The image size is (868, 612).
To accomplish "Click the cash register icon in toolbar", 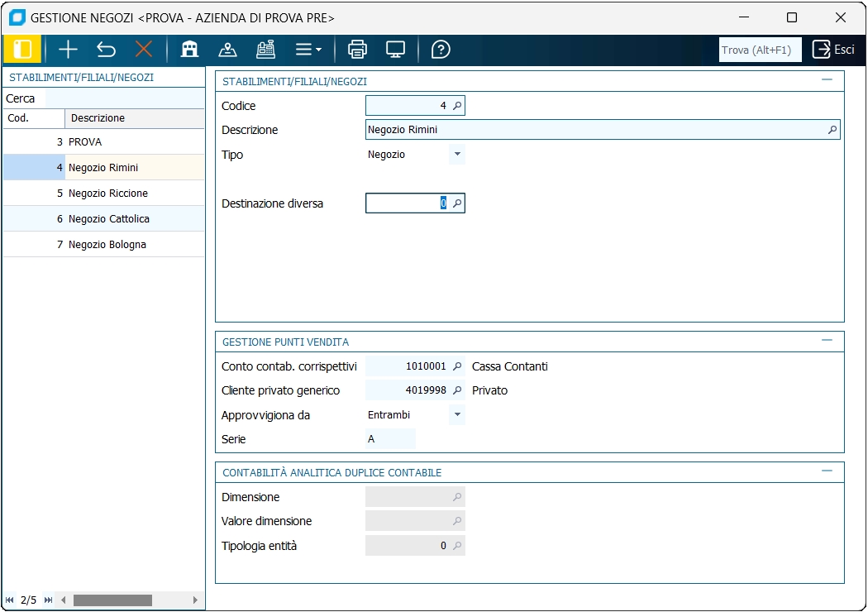I will click(x=265, y=50).
